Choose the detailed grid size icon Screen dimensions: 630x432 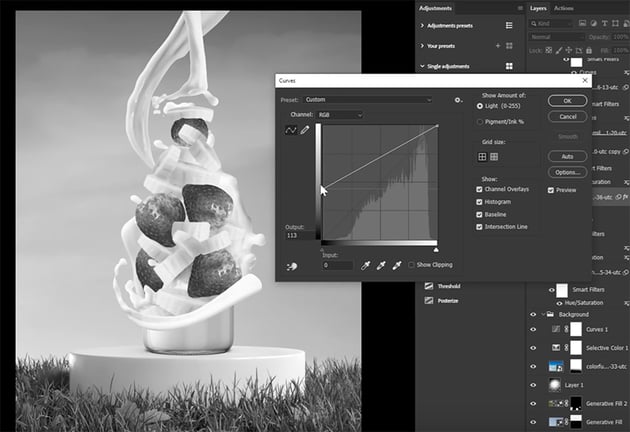coord(494,157)
